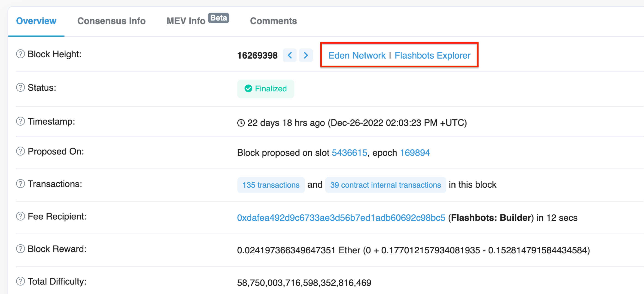Viewport: 644px width, 294px height.
Task: Select the Overview tab
Action: 36,21
